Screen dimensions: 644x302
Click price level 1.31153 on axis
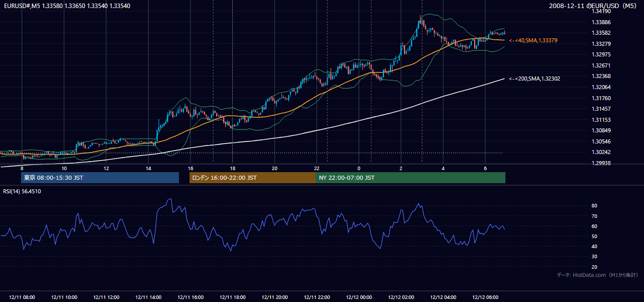pos(601,120)
